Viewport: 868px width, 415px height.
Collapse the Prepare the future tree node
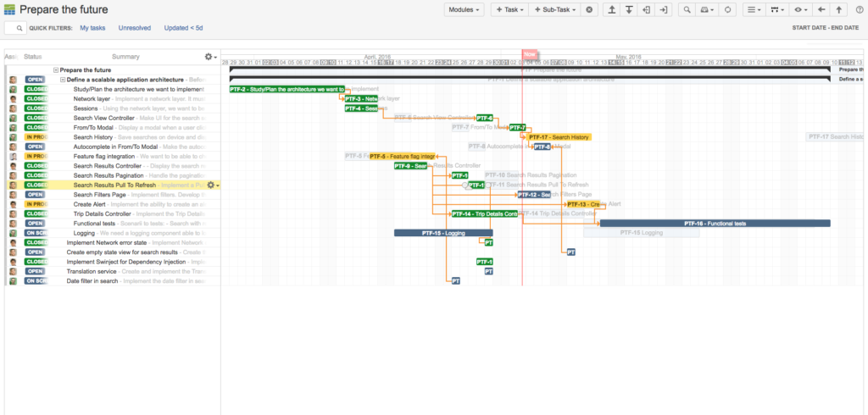56,70
